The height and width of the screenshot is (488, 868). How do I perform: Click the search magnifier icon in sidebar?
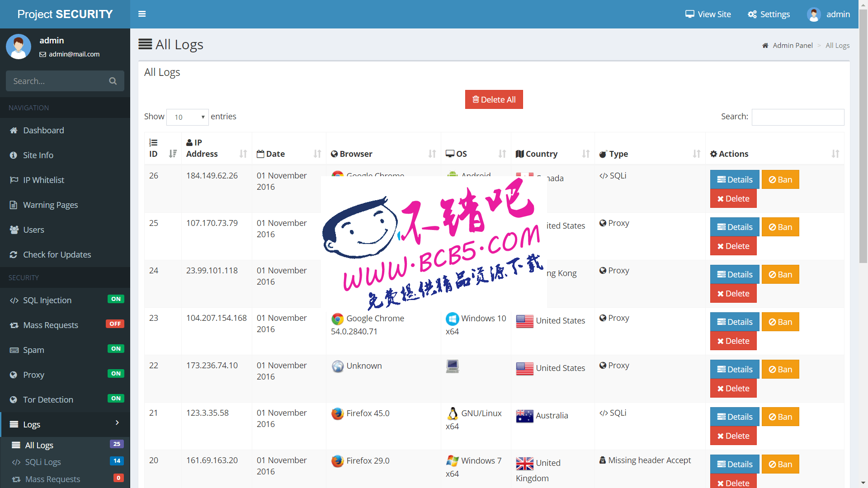[x=113, y=81]
